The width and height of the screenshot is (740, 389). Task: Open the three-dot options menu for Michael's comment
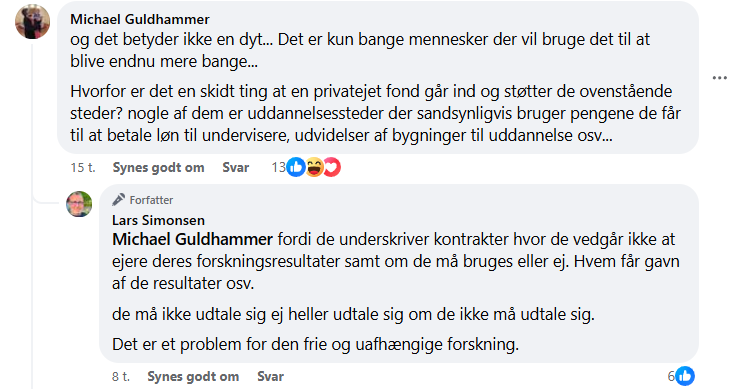click(x=719, y=78)
